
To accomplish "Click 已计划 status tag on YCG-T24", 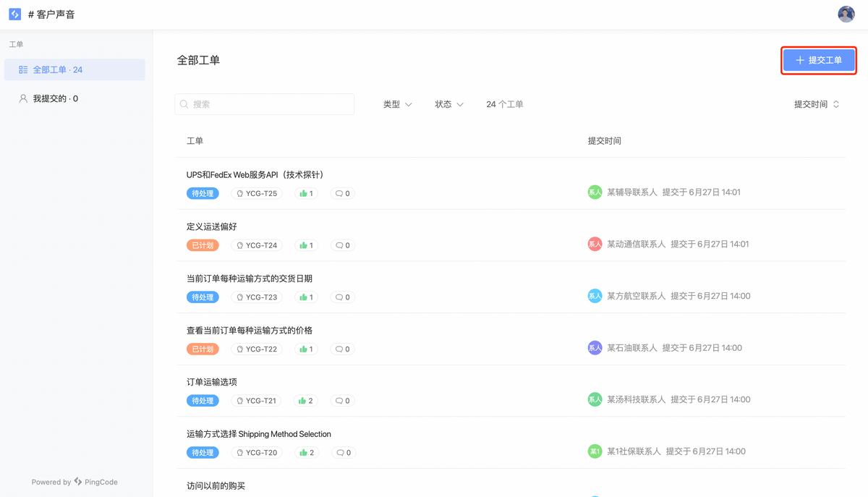I will (203, 245).
